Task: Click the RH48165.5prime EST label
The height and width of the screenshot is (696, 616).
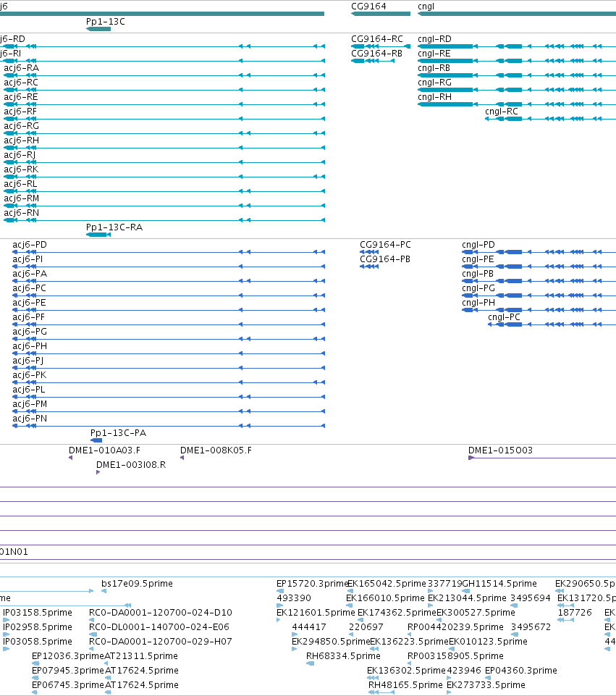Action: point(405,685)
